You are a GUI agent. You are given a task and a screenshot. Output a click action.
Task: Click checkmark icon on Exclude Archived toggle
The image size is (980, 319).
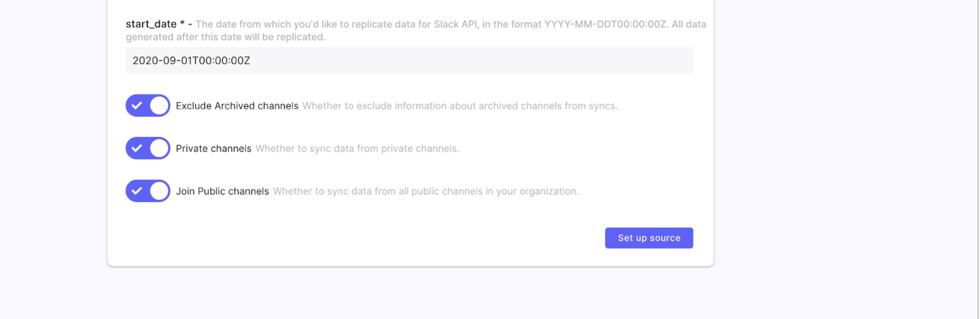coord(137,106)
